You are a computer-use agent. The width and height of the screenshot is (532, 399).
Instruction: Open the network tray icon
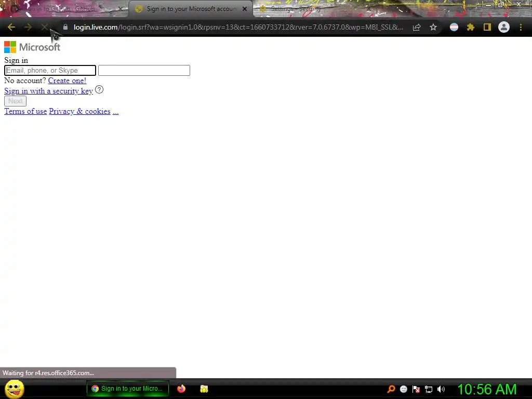(x=429, y=389)
